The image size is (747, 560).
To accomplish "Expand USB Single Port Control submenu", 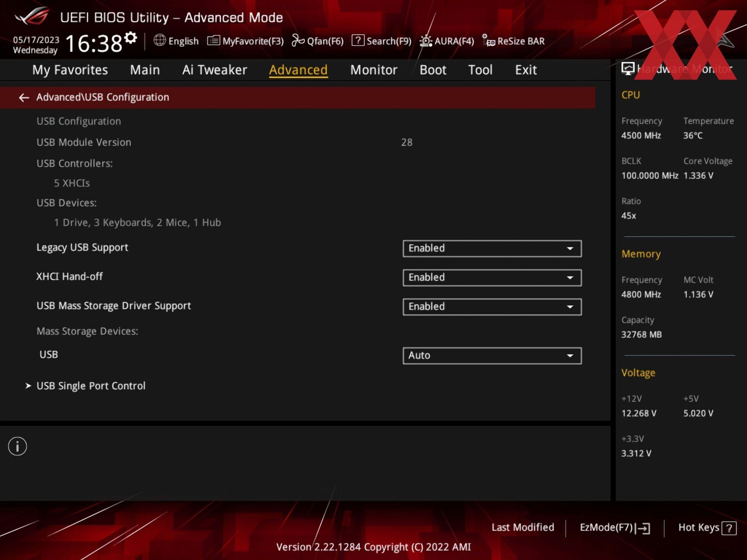I will pyautogui.click(x=91, y=386).
